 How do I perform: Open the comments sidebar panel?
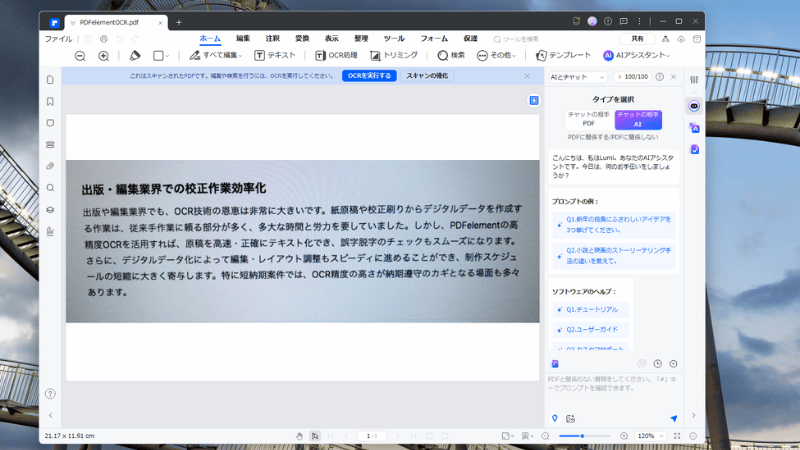pyautogui.click(x=50, y=123)
